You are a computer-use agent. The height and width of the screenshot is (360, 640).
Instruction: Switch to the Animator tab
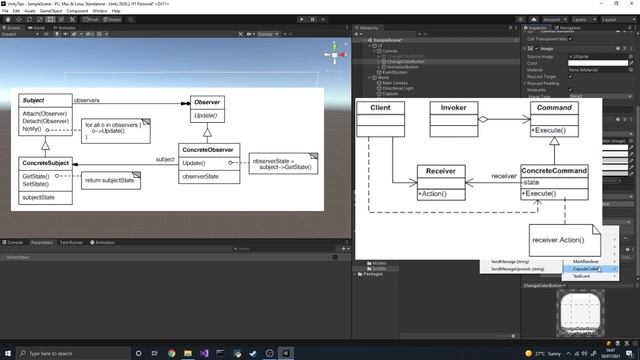coord(64,28)
